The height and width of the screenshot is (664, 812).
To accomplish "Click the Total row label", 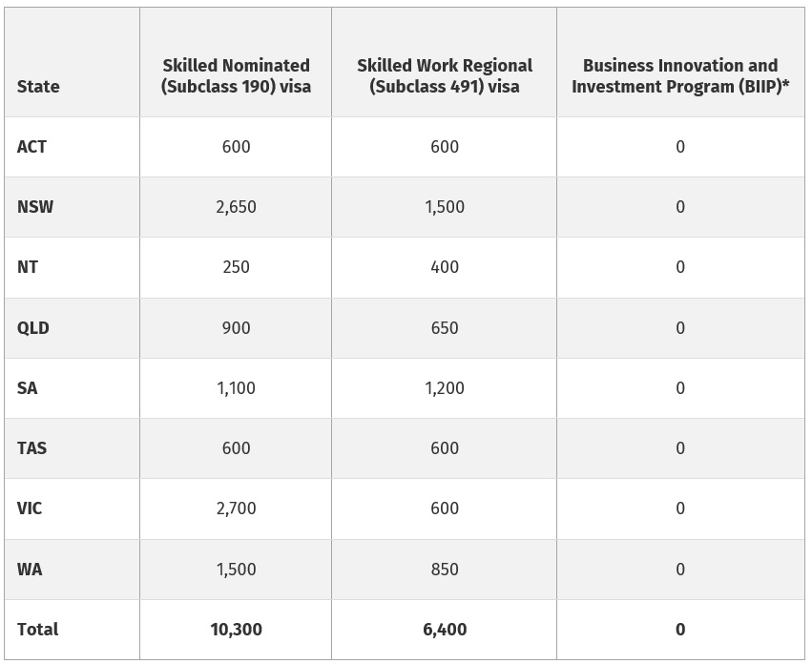I will tap(37, 630).
